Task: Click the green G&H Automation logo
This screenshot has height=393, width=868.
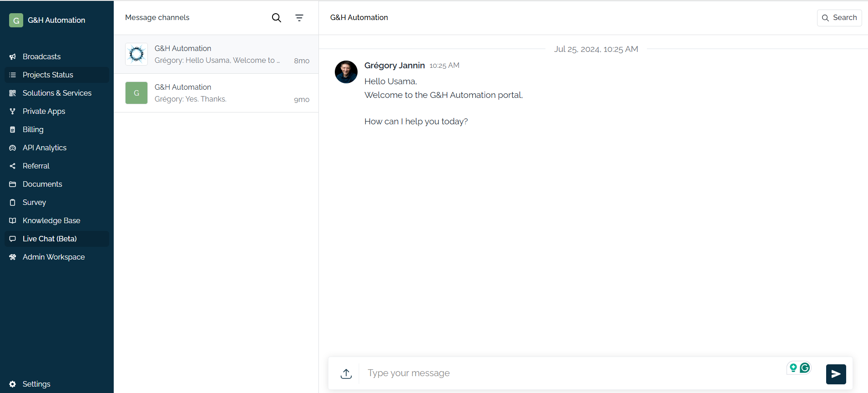Action: point(16,20)
